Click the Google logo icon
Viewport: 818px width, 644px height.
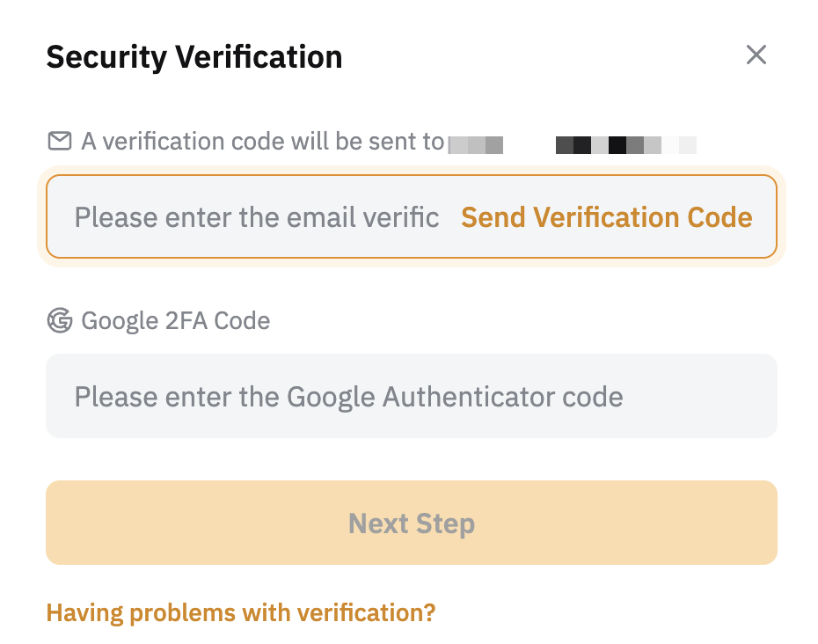(x=59, y=320)
